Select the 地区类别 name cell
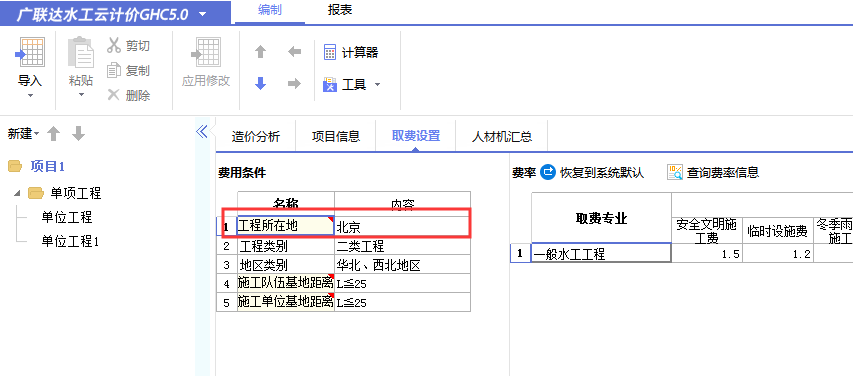853x376 pixels. point(286,265)
